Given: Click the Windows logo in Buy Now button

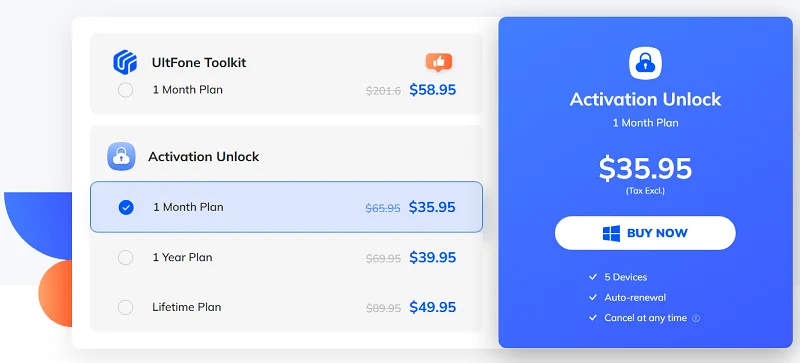Looking at the screenshot, I should click(611, 233).
